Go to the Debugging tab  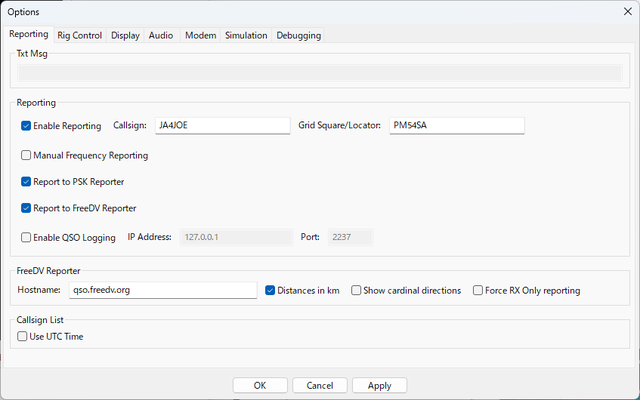(x=299, y=36)
